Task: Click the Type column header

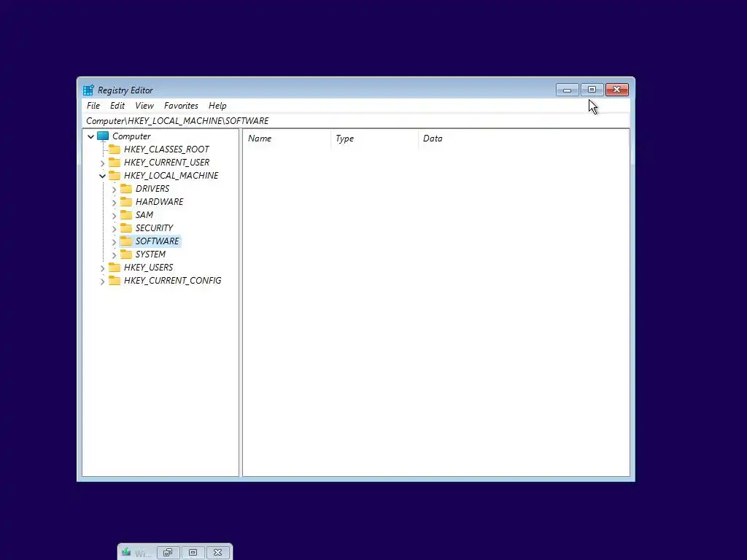Action: pyautogui.click(x=374, y=139)
